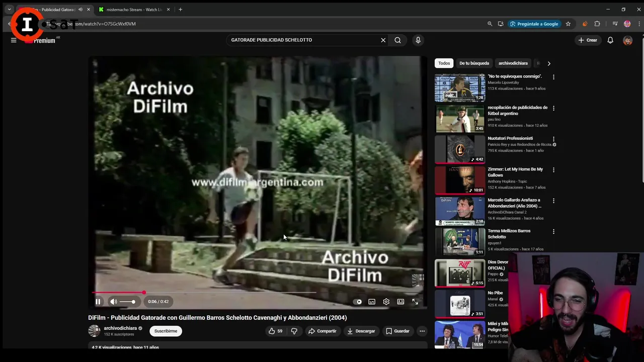The image size is (644, 362).
Task: Open the Marcelo Gallardo Arañazo video title
Action: pyautogui.click(x=514, y=203)
